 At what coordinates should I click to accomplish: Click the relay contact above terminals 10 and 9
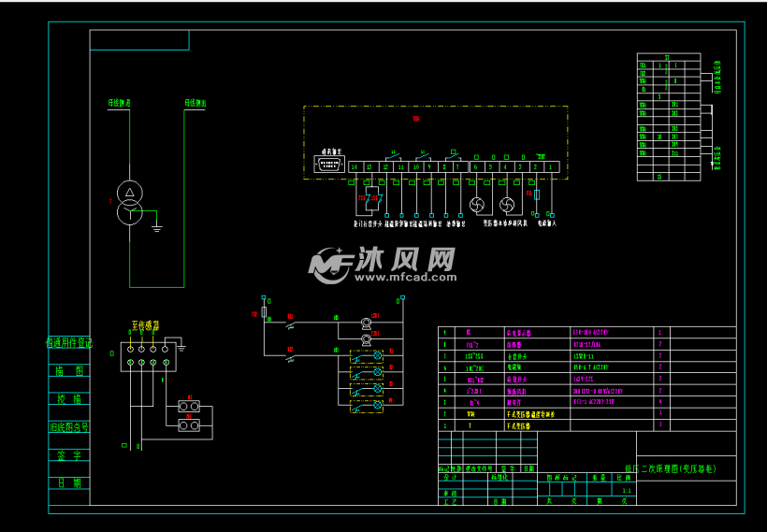423,157
